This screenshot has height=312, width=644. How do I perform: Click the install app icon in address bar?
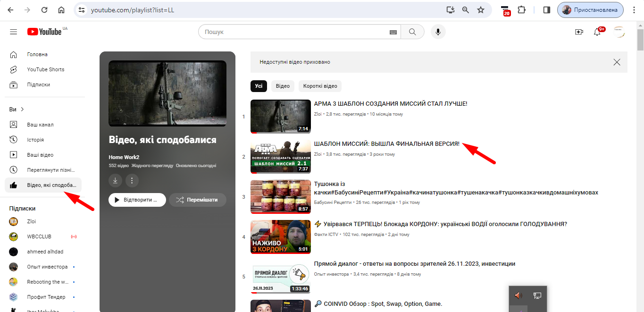451,10
